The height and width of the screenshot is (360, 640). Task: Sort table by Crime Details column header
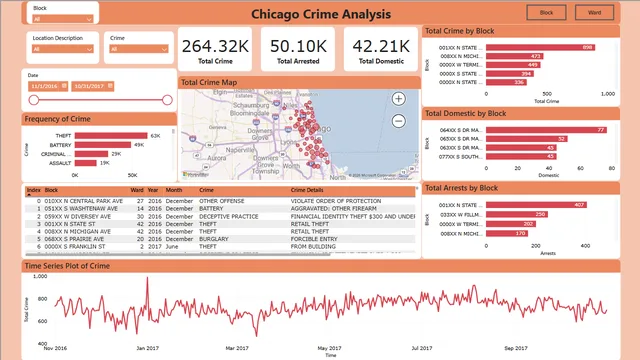point(307,190)
